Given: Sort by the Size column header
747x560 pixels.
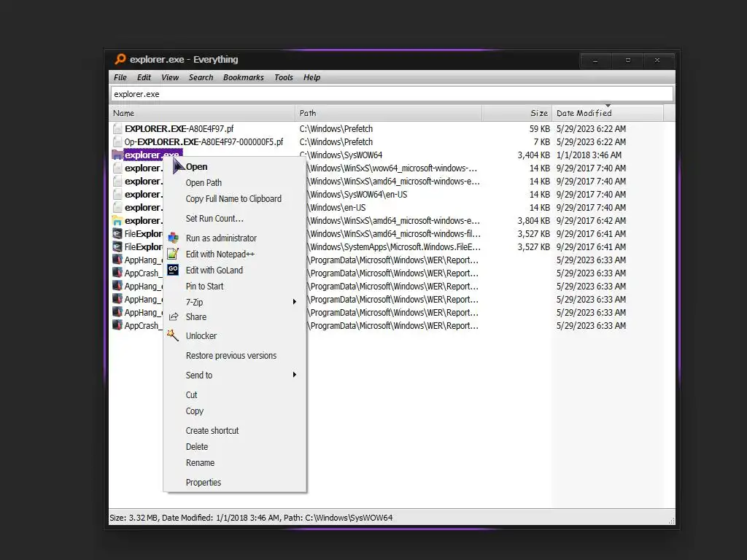Looking at the screenshot, I should tap(517, 113).
